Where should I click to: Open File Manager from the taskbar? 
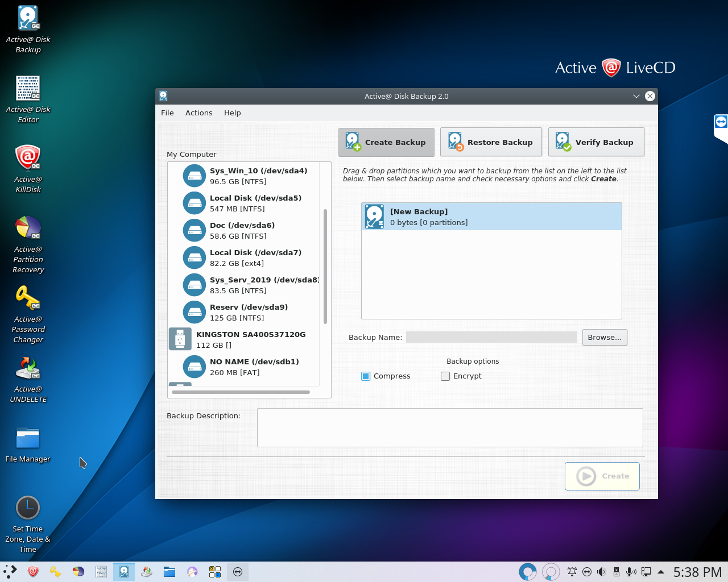[x=169, y=572]
